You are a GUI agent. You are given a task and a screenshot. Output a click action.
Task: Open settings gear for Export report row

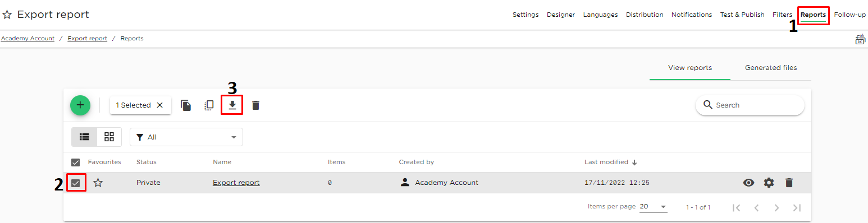click(769, 183)
